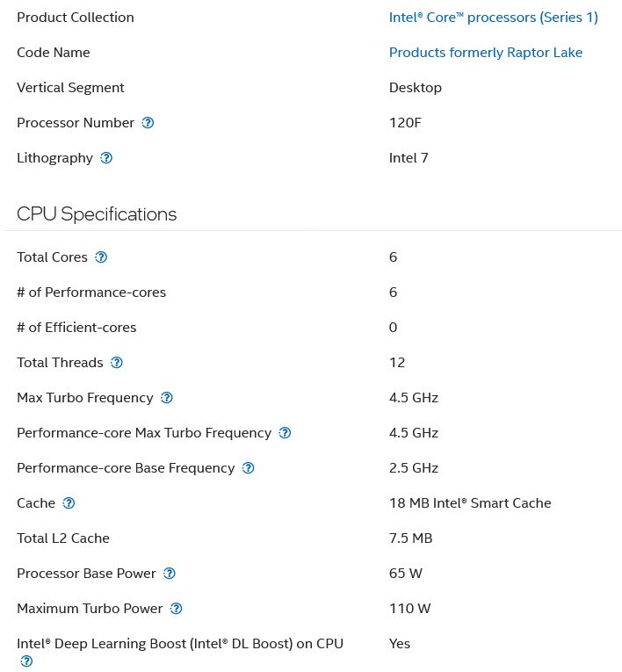This screenshot has height=672, width=622.
Task: Open Products formerly Raptor Lake link
Action: tap(485, 53)
